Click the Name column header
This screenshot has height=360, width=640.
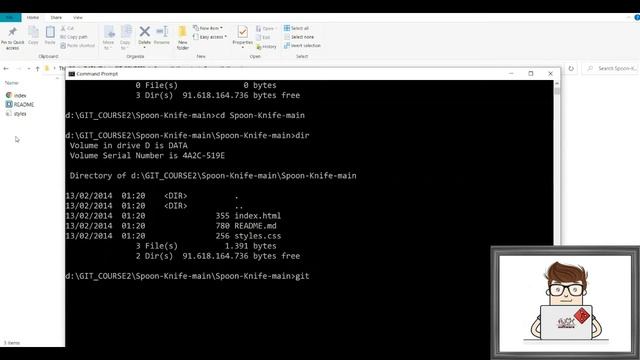pyautogui.click(x=12, y=83)
